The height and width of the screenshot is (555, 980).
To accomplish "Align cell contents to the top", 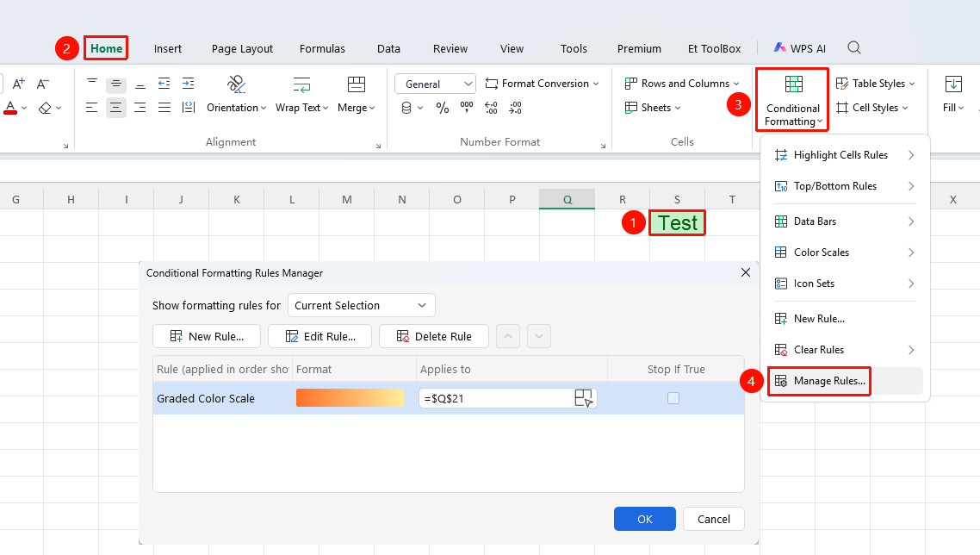I will tap(92, 84).
